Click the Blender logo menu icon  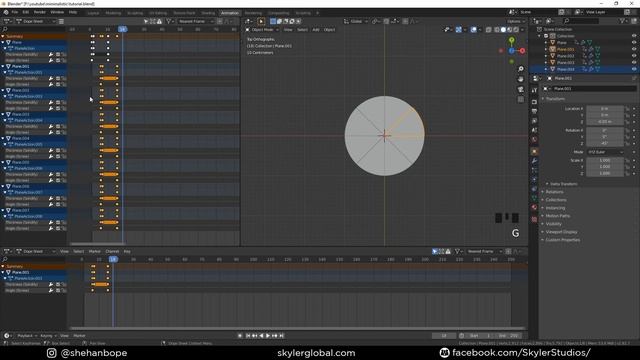6,12
